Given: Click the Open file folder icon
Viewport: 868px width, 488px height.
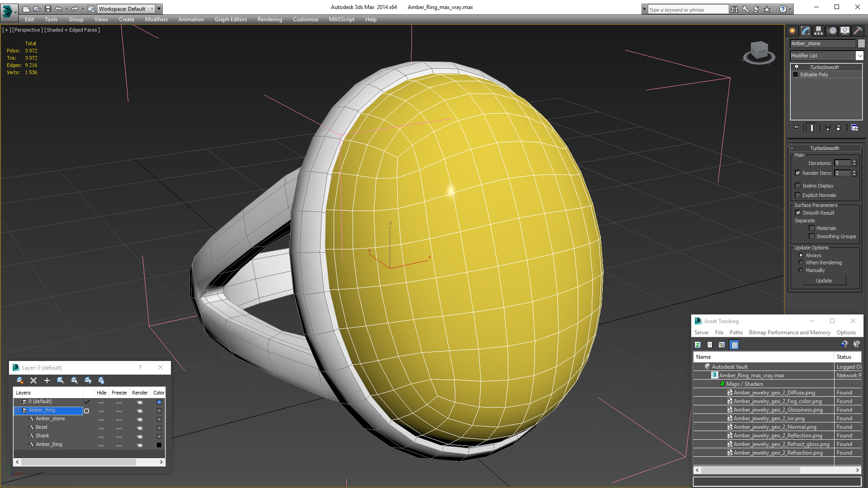Looking at the screenshot, I should coord(37,9).
